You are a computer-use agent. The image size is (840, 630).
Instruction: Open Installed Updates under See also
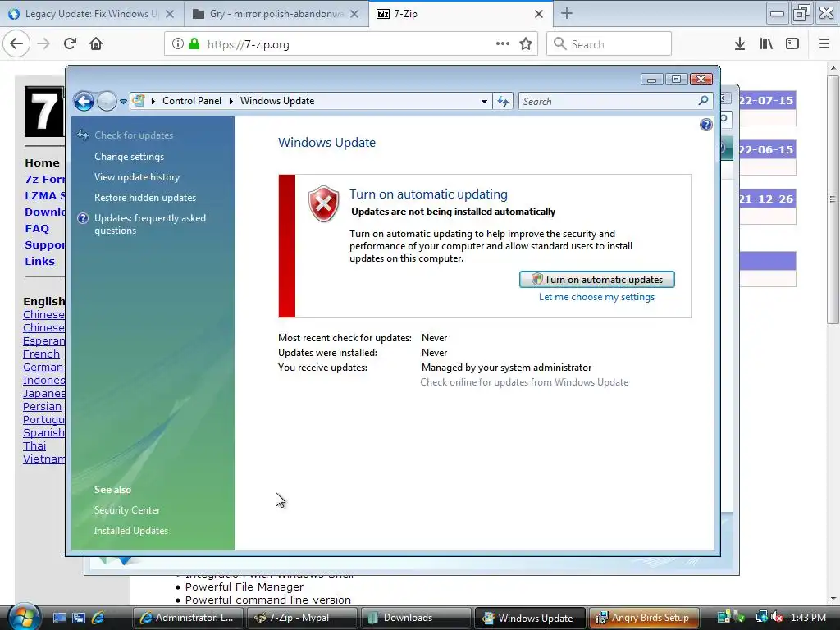point(130,531)
